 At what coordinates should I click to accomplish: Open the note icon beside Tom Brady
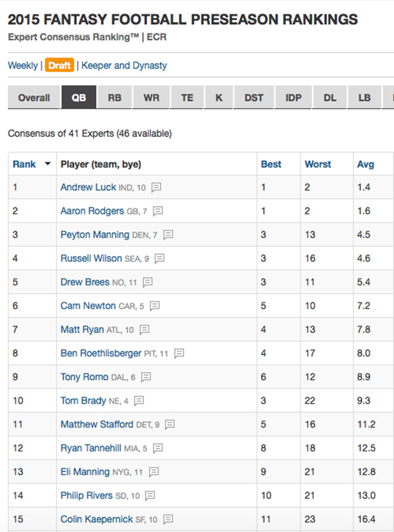point(139,401)
